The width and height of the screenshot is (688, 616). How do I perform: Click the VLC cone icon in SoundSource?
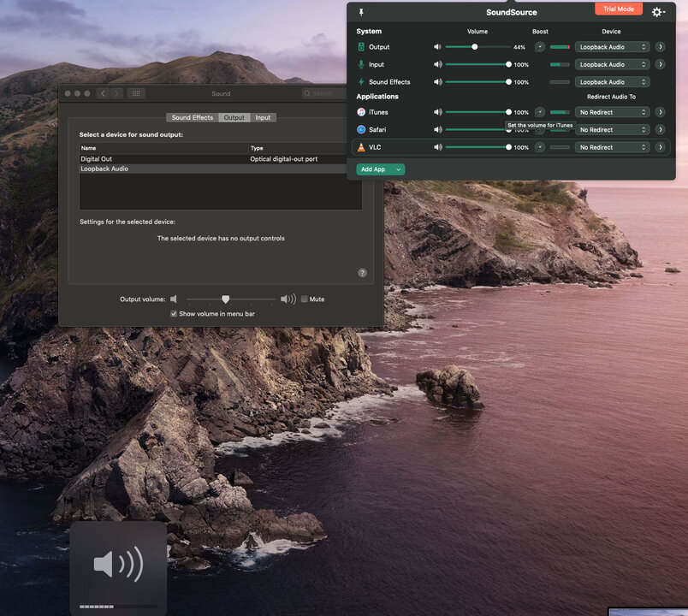(x=361, y=147)
